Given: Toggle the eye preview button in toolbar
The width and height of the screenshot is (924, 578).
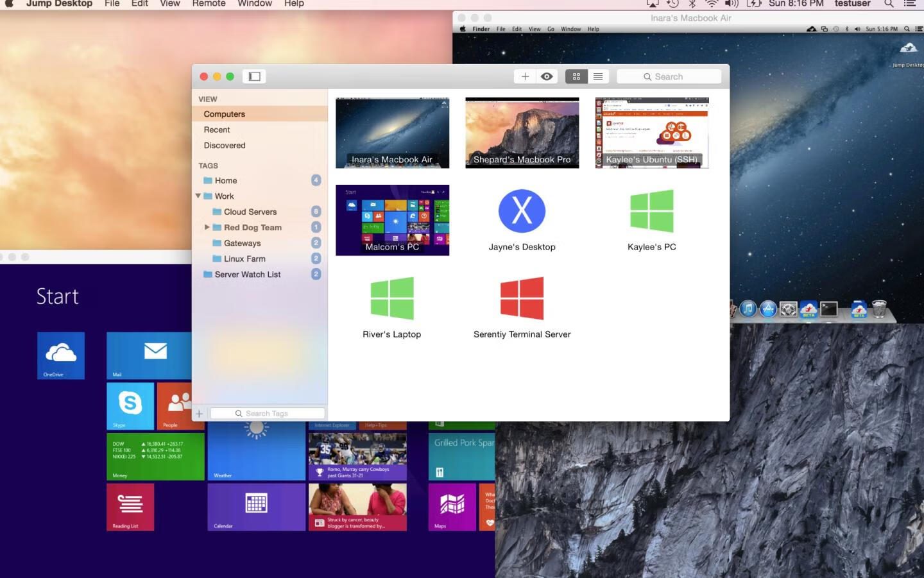Looking at the screenshot, I should coord(547,76).
